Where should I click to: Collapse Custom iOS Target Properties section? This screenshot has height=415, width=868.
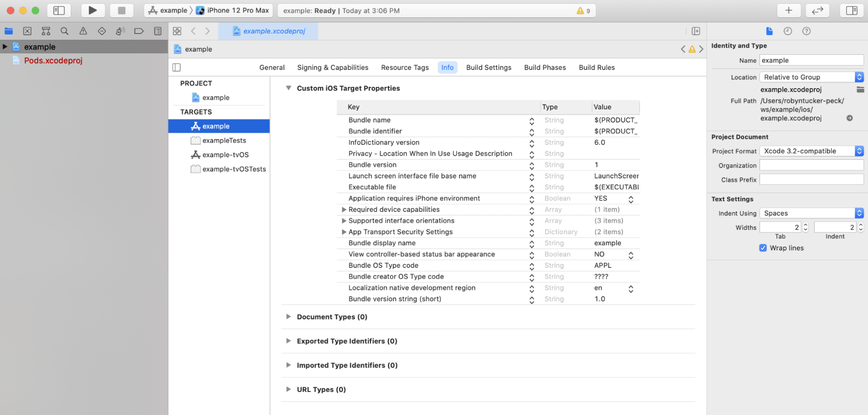point(288,88)
